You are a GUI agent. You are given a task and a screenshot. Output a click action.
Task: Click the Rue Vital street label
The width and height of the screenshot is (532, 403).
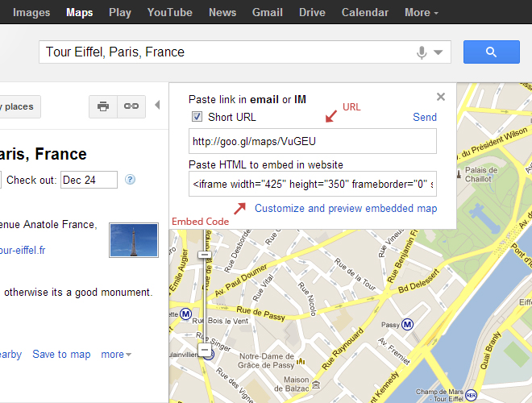click(263, 288)
